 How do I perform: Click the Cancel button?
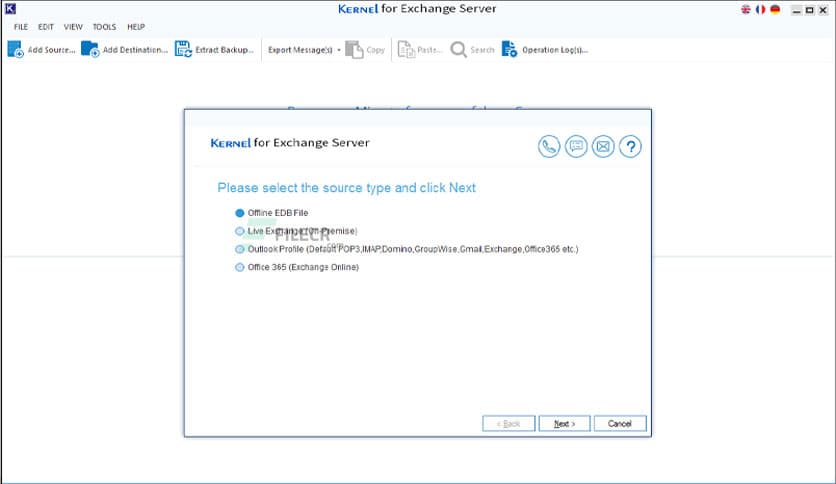[620, 424]
